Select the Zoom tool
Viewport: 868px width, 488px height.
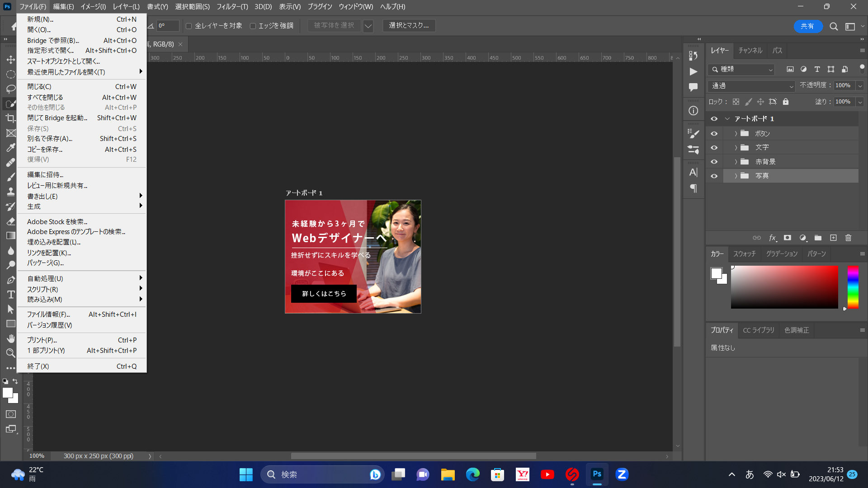pos(11,353)
